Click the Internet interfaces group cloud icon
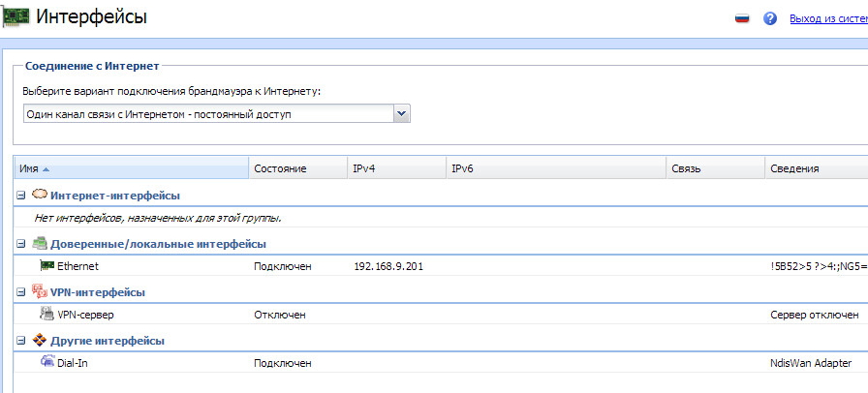The image size is (868, 393). point(40,195)
